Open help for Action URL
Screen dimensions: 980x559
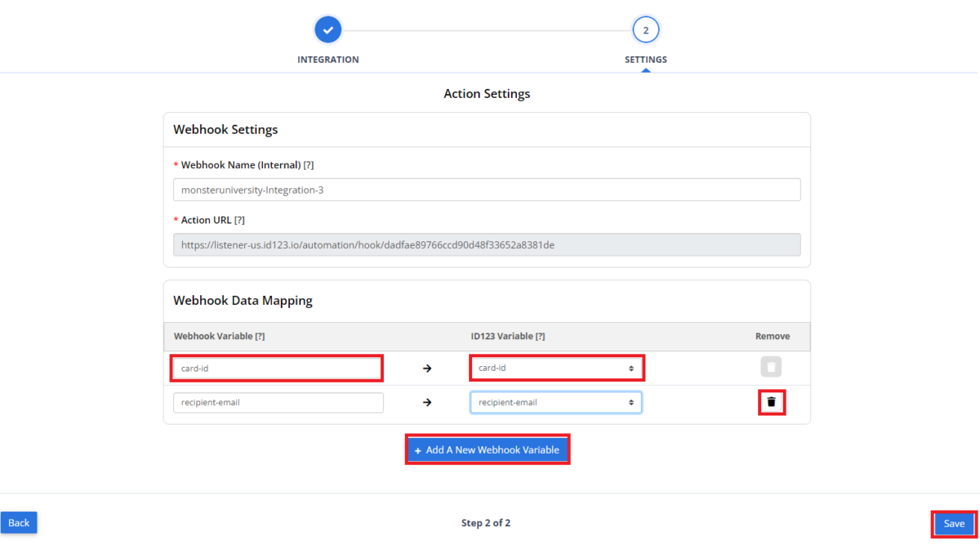pos(238,219)
